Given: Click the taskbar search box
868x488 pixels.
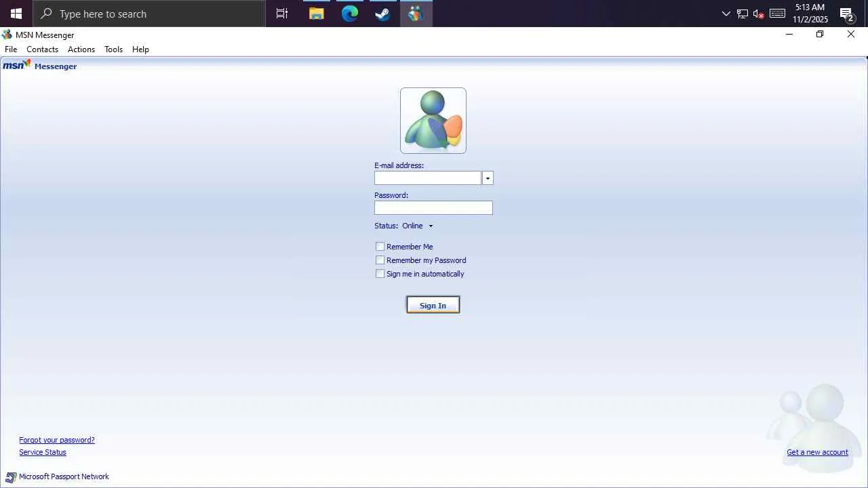Looking at the screenshot, I should (149, 14).
